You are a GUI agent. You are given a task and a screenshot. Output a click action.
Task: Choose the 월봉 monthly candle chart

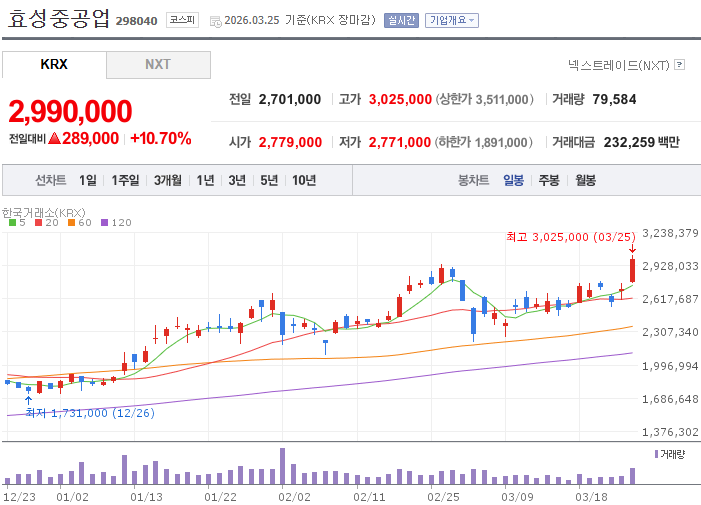585,180
